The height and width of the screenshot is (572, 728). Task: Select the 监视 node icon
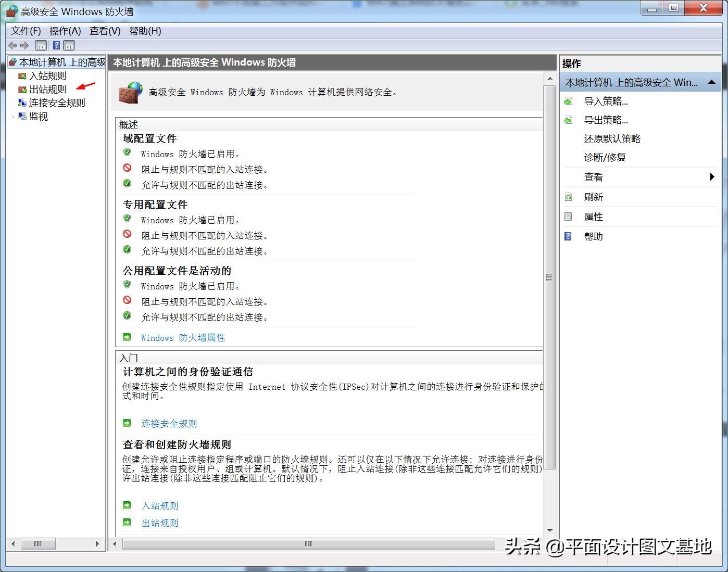[x=22, y=117]
